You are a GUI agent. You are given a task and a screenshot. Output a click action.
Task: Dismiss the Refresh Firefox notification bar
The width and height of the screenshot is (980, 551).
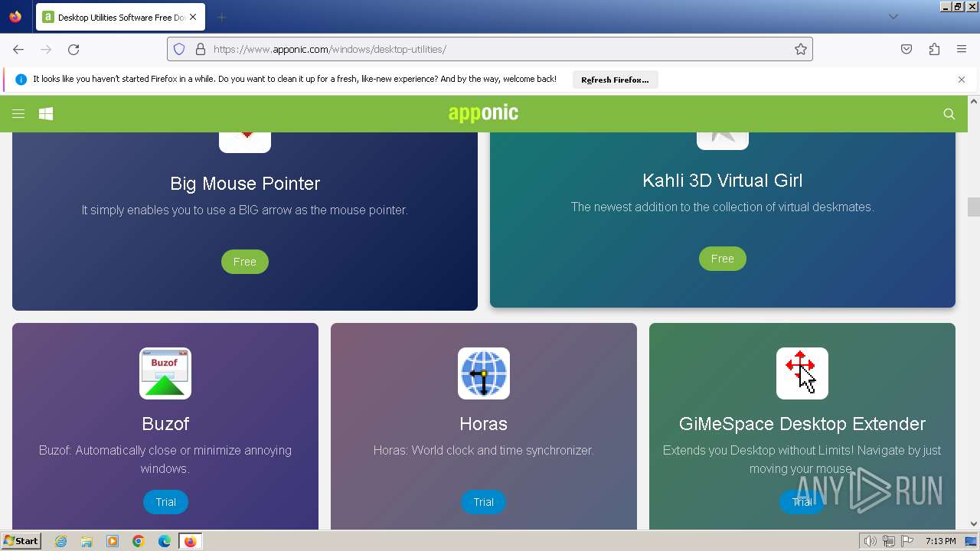(x=962, y=80)
